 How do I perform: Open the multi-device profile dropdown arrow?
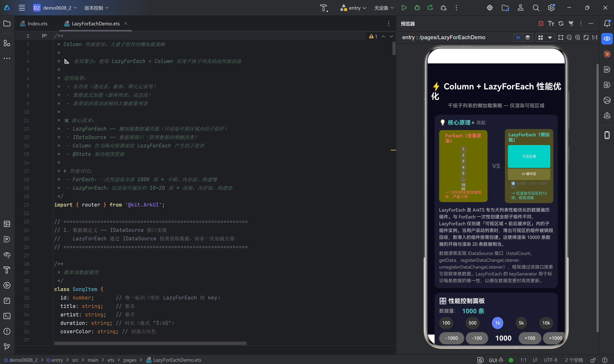point(550,37)
